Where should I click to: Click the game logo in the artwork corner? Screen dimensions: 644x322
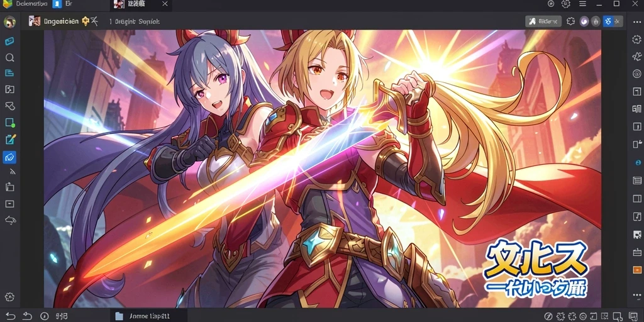coord(536,269)
